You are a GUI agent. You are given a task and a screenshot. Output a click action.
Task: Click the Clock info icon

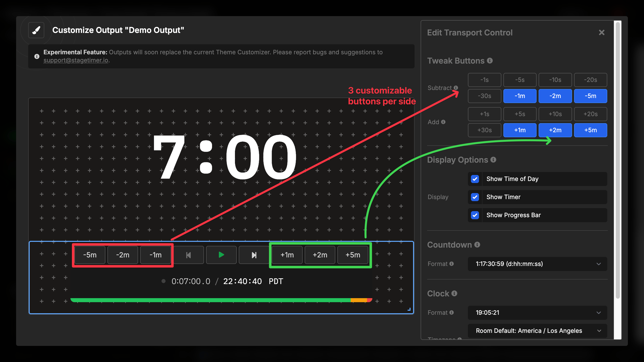(454, 294)
